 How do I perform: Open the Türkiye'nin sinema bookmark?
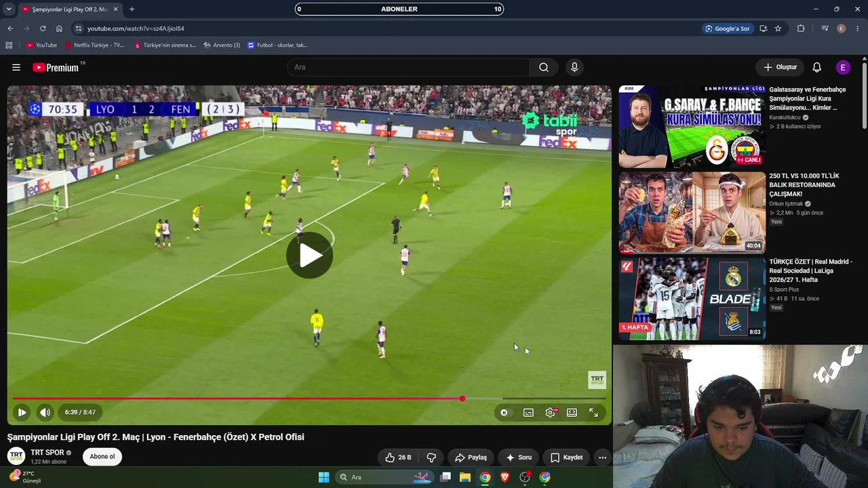(165, 45)
